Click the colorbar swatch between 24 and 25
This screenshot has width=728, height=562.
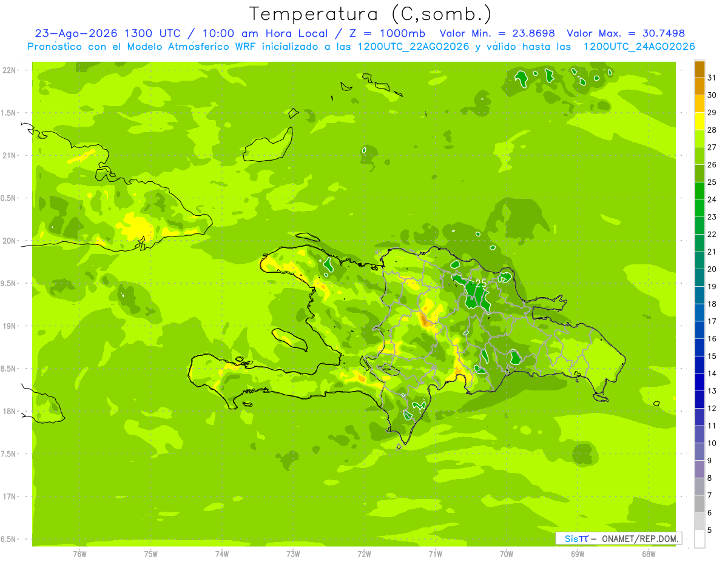coord(699,191)
